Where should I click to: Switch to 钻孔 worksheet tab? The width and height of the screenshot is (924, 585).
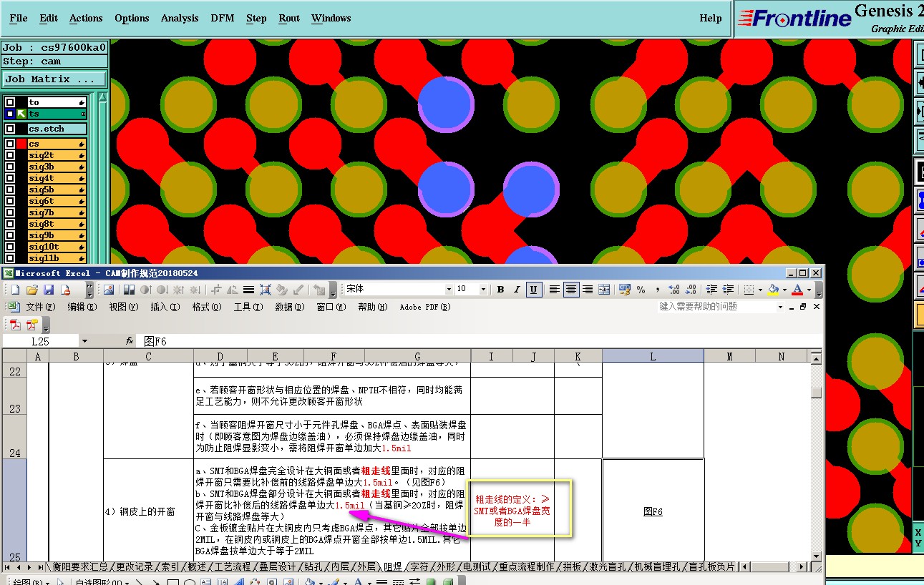pos(313,566)
